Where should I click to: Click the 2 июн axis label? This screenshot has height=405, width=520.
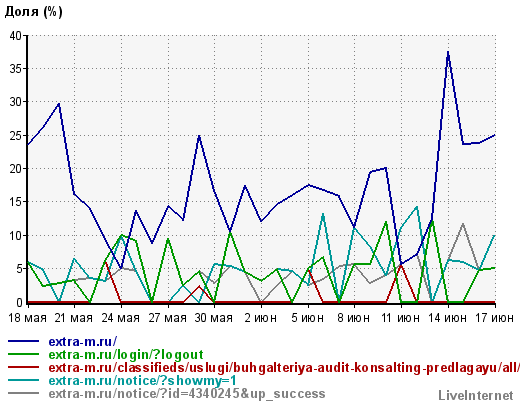click(x=261, y=318)
